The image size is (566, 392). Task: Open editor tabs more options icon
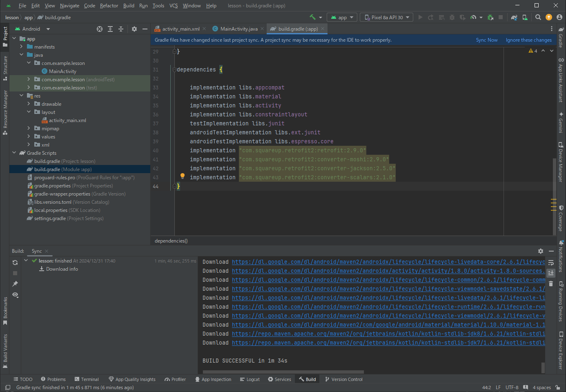click(x=552, y=29)
